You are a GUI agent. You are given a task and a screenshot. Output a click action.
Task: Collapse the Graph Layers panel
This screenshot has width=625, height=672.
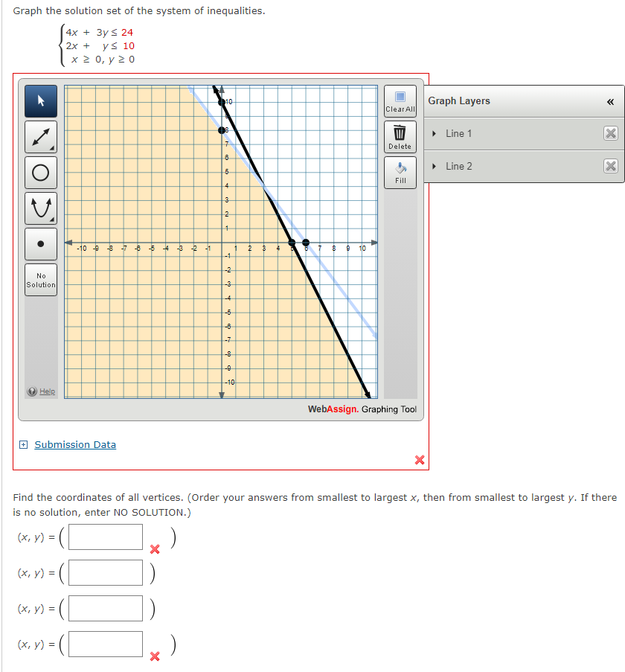point(610,100)
